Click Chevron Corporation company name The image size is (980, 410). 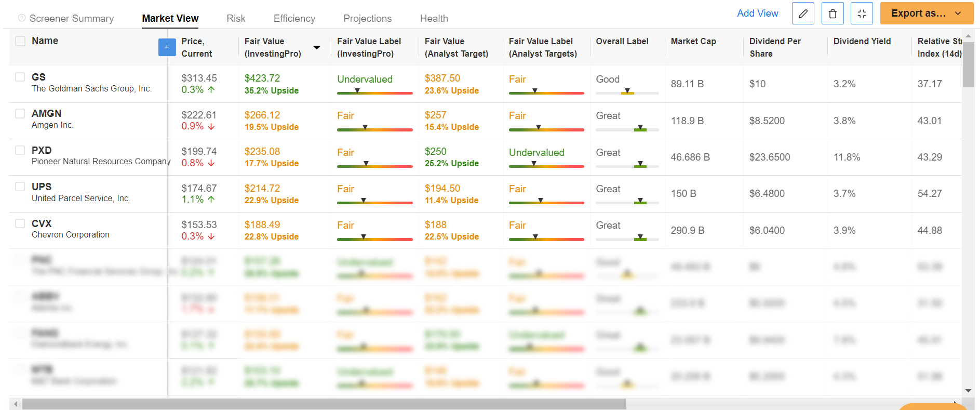pos(71,234)
